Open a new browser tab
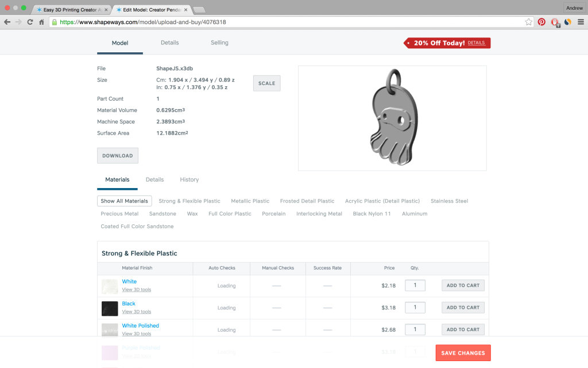The height and width of the screenshot is (368, 588). [199, 9]
